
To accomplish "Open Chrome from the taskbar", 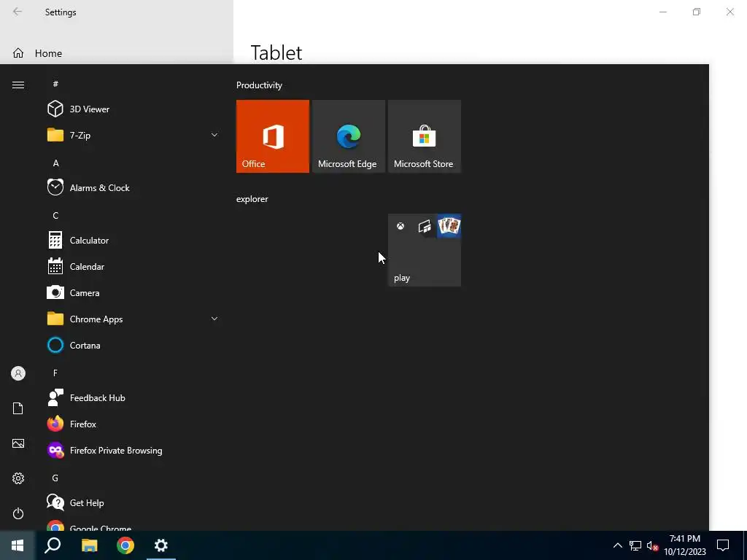I will tap(125, 545).
